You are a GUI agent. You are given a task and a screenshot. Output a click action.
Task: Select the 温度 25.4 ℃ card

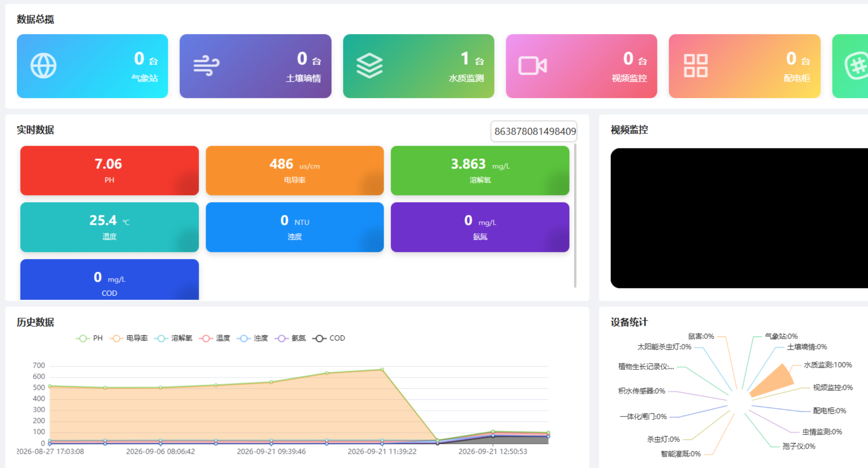(x=110, y=227)
